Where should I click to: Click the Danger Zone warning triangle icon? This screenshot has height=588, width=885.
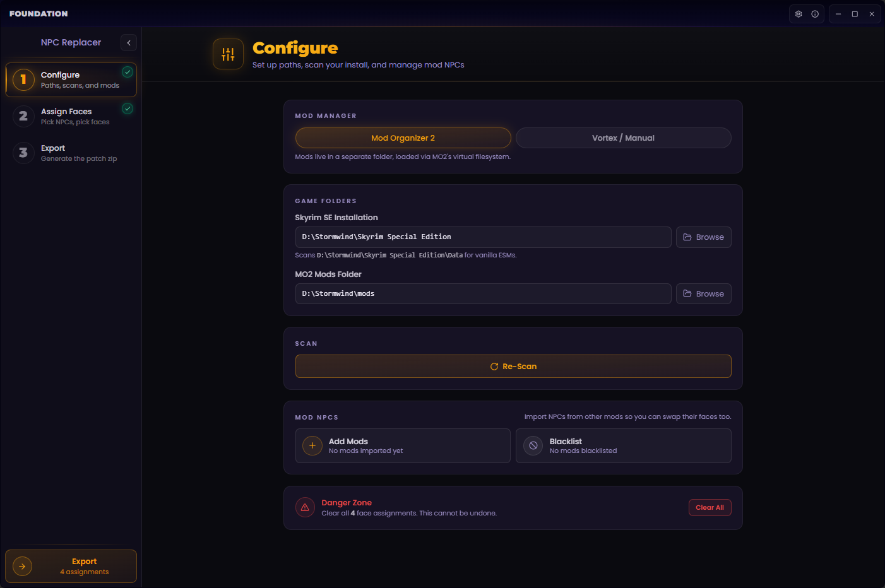click(x=305, y=507)
